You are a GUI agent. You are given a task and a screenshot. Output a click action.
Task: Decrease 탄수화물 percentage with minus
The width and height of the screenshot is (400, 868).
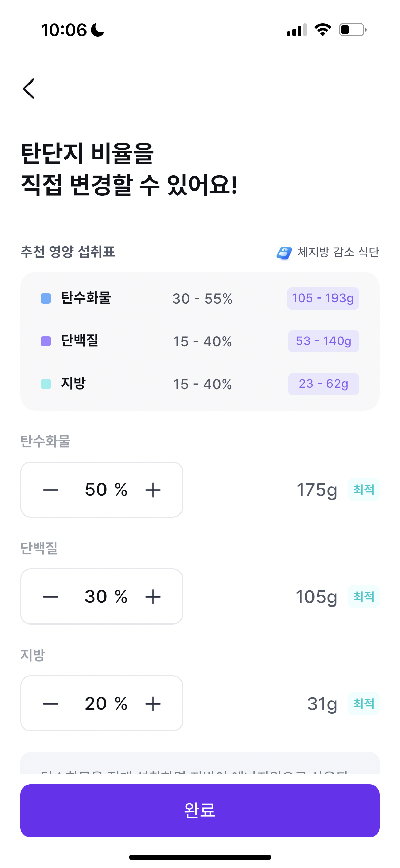click(x=51, y=490)
